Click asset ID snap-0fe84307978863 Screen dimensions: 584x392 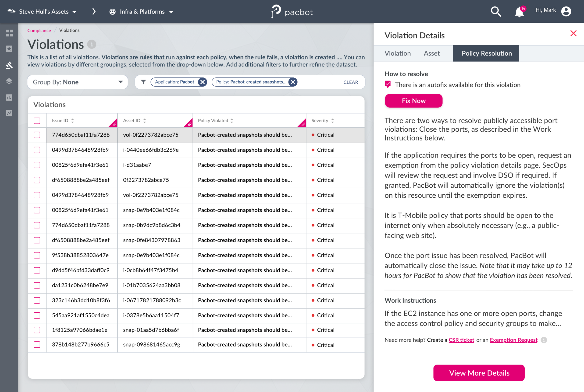(152, 240)
